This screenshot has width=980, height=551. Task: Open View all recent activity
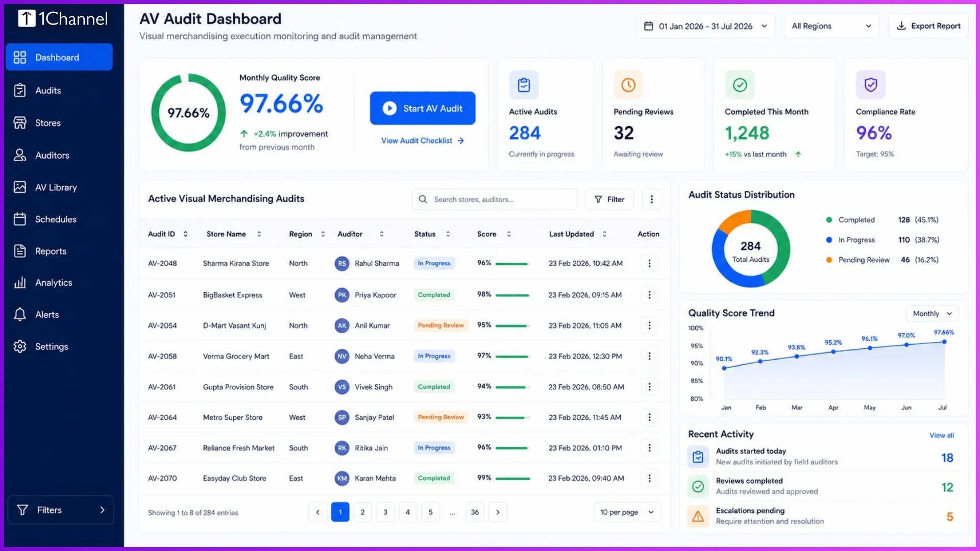coord(941,435)
